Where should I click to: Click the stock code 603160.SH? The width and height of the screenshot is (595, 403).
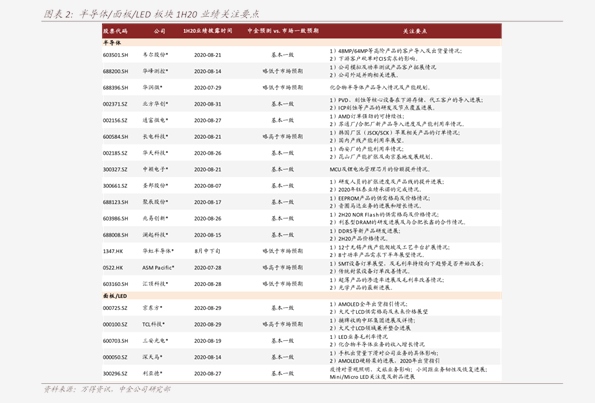tap(115, 284)
